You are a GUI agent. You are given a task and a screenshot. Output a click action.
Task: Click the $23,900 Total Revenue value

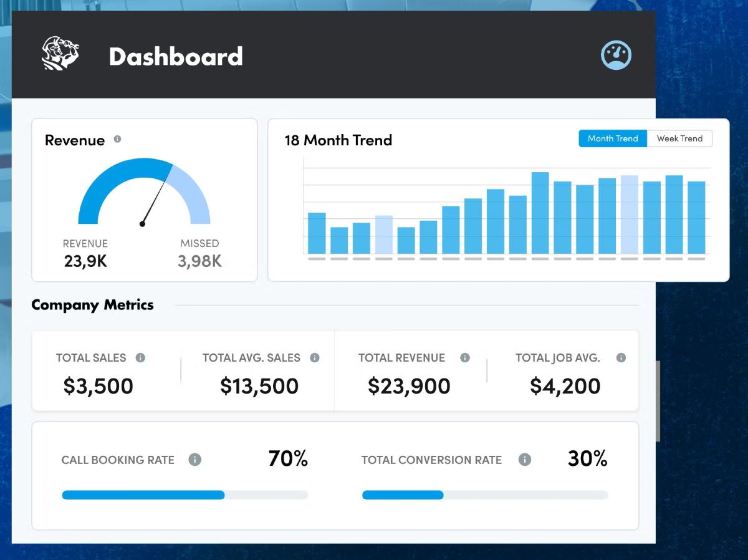click(409, 386)
